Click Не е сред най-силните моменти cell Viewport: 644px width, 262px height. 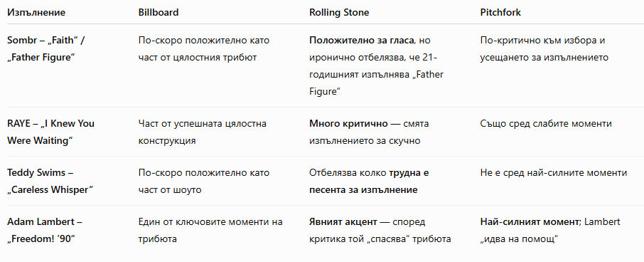(554, 173)
